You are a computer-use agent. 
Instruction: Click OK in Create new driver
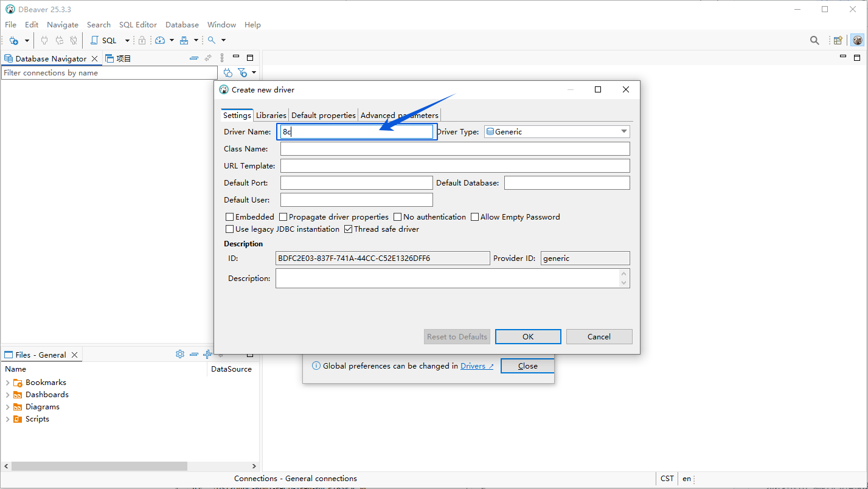click(x=528, y=336)
